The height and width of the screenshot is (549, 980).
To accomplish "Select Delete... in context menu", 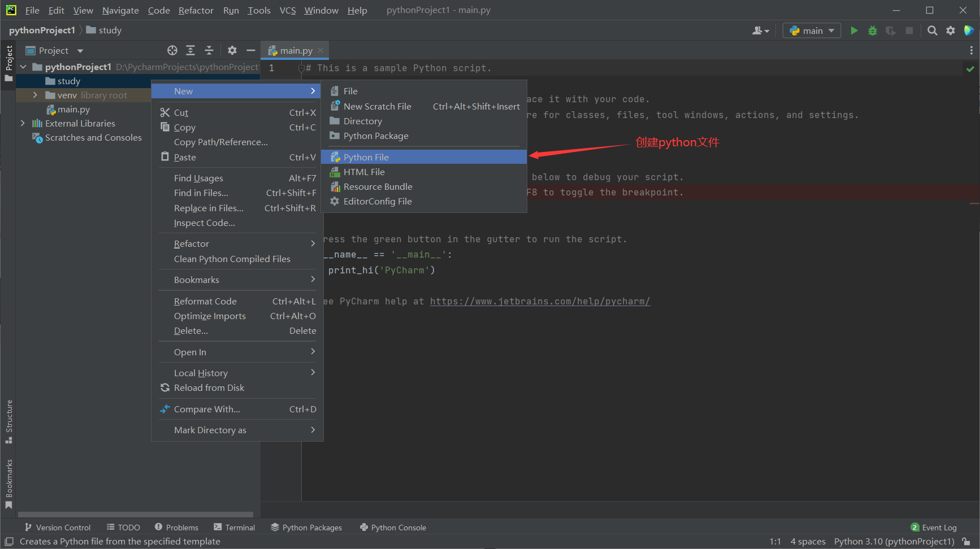I will pyautogui.click(x=237, y=330).
